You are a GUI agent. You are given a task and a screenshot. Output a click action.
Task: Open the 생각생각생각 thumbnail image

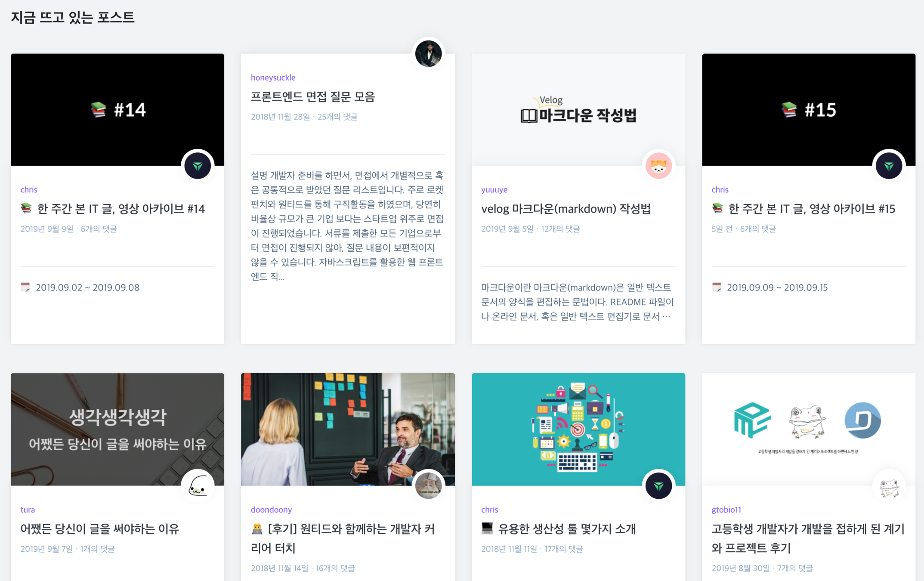click(x=117, y=429)
